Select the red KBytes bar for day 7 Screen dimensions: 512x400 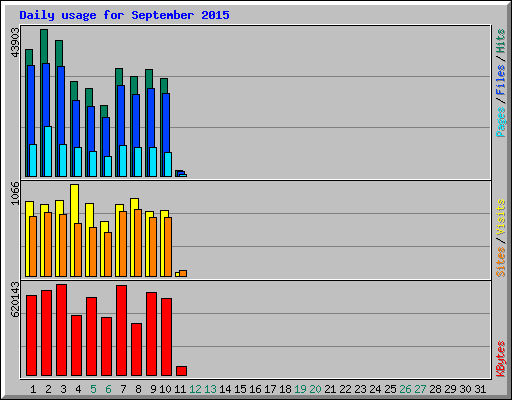pos(122,331)
